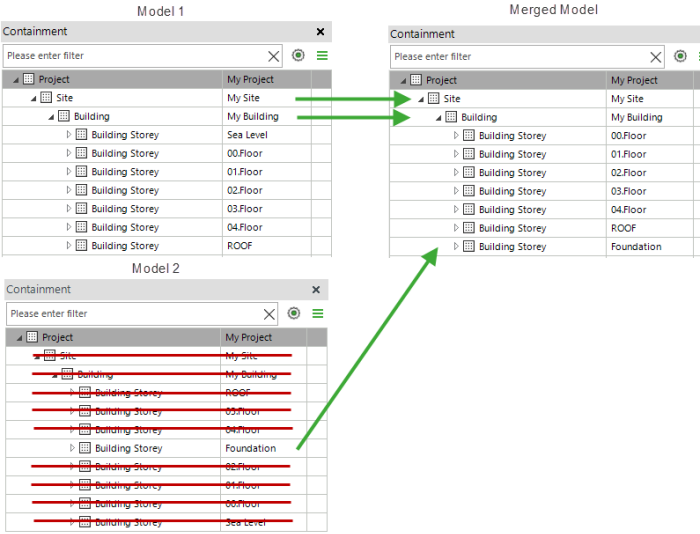Click the Building grid icon in Merged Model
The image size is (700, 534).
pyautogui.click(x=451, y=117)
